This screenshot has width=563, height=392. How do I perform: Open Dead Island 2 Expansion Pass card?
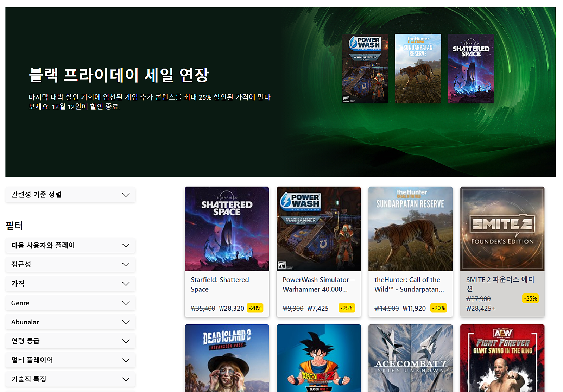click(227, 358)
